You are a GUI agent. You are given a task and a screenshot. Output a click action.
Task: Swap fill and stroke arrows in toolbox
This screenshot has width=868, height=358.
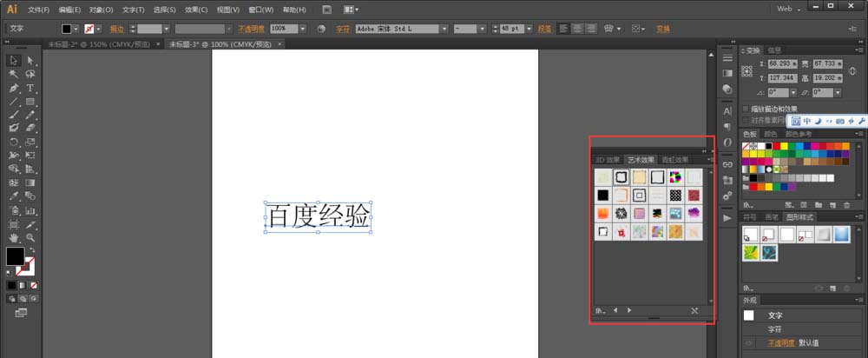(x=32, y=250)
